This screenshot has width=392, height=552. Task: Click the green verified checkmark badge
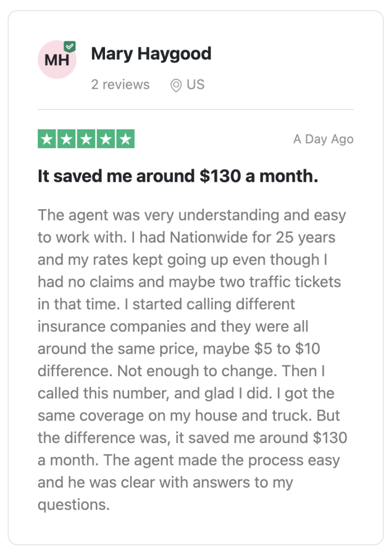69,46
